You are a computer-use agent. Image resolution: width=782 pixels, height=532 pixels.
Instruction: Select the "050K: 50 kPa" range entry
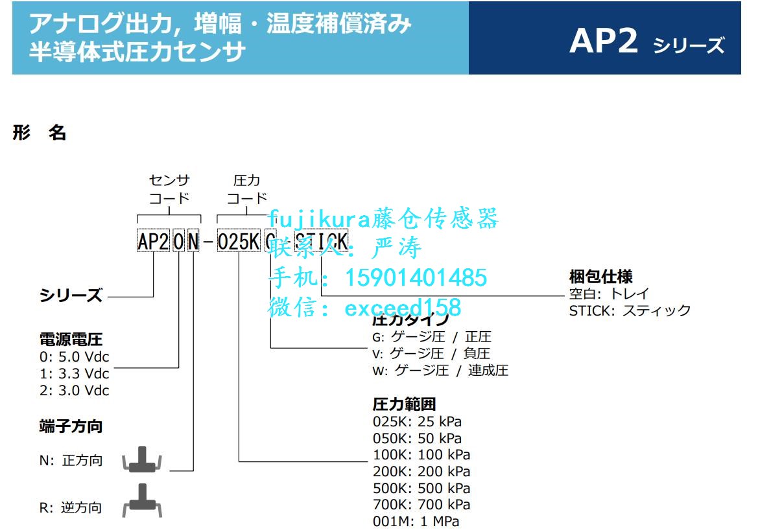[418, 439]
